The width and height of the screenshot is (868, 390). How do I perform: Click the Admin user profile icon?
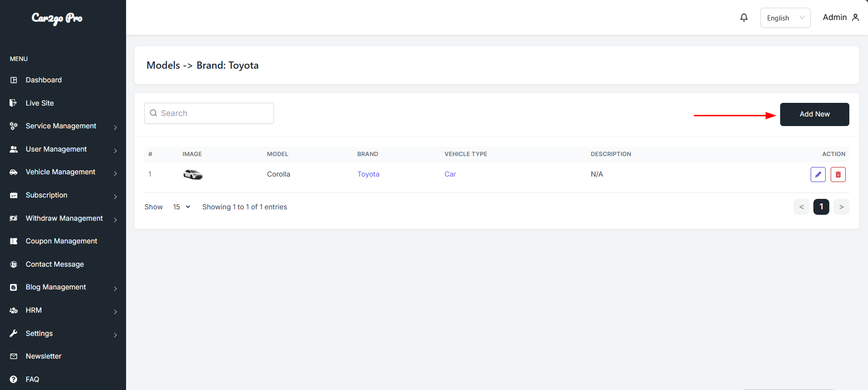pyautogui.click(x=856, y=17)
